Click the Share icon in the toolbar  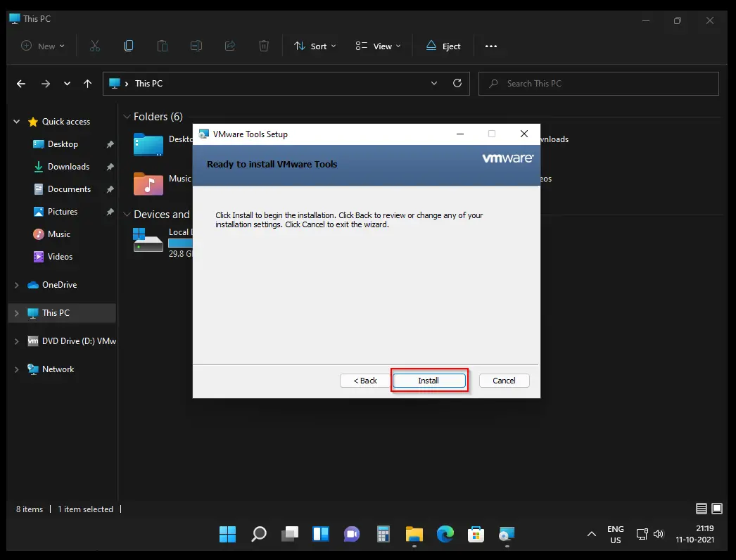230,46
